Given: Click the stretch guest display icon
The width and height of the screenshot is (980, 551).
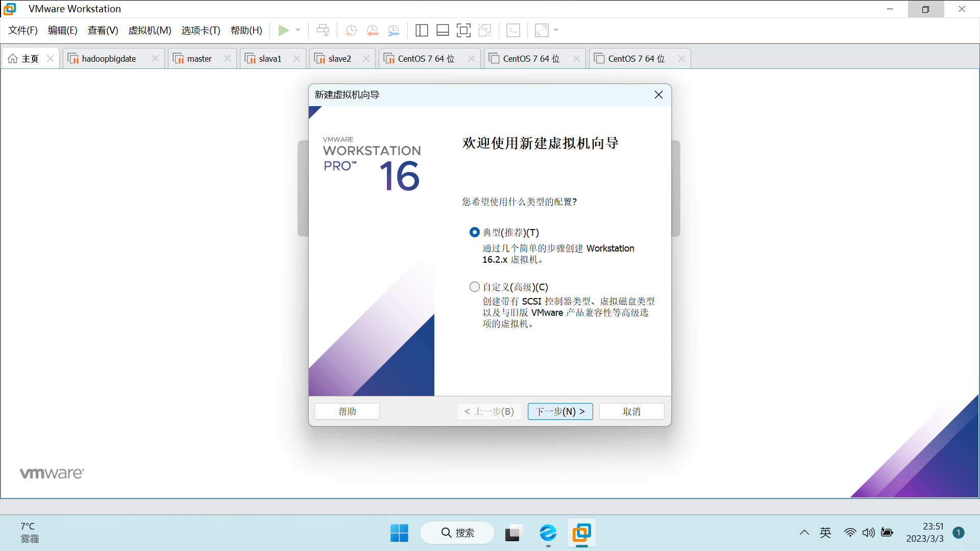Looking at the screenshot, I should pos(542,31).
